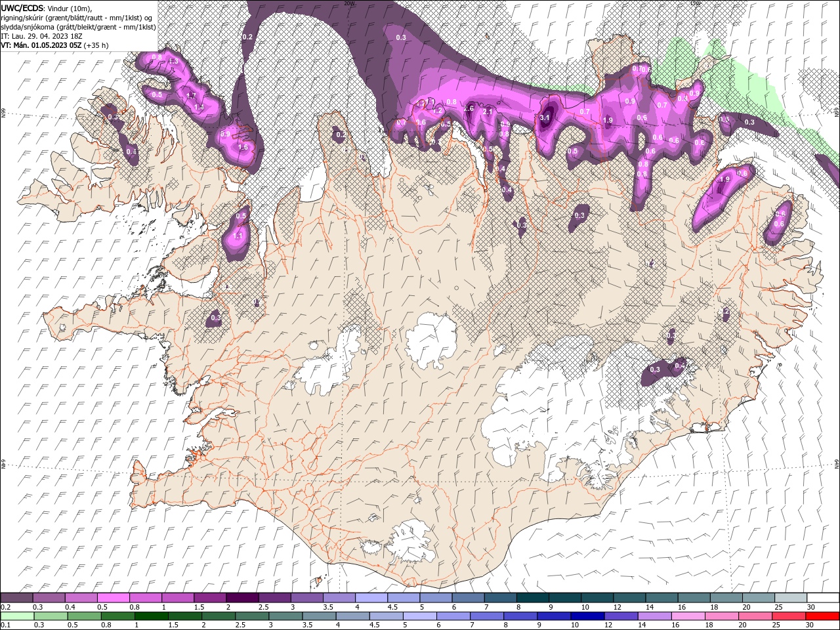
Task: Click the 64N latitude label on the right edge
Action: [837, 464]
